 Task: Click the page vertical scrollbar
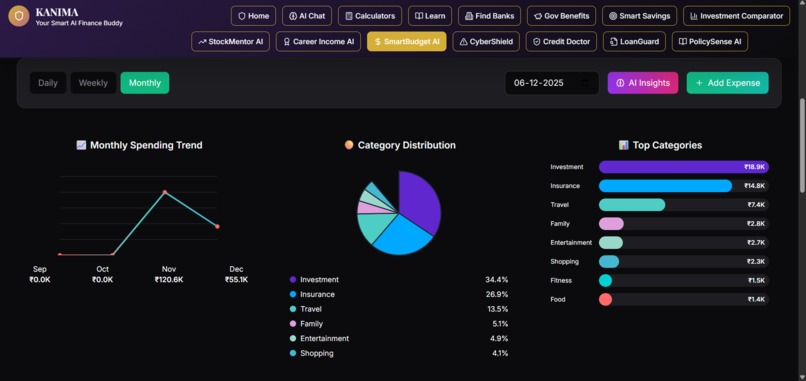point(802,145)
